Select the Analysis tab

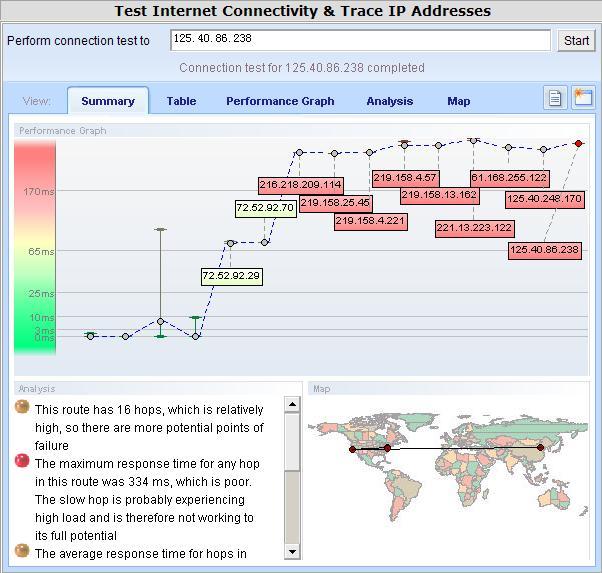point(389,101)
